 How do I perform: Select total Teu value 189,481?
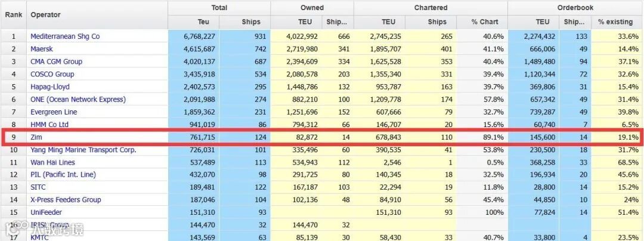tap(203, 187)
